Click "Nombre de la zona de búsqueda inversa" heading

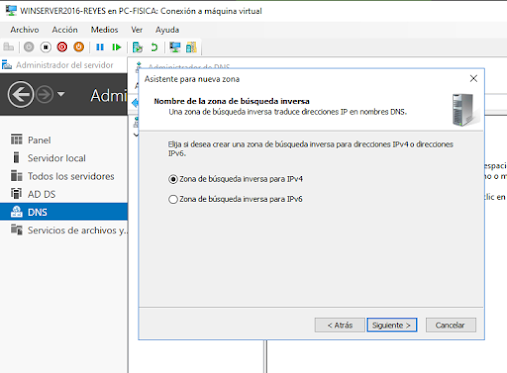coord(231,101)
